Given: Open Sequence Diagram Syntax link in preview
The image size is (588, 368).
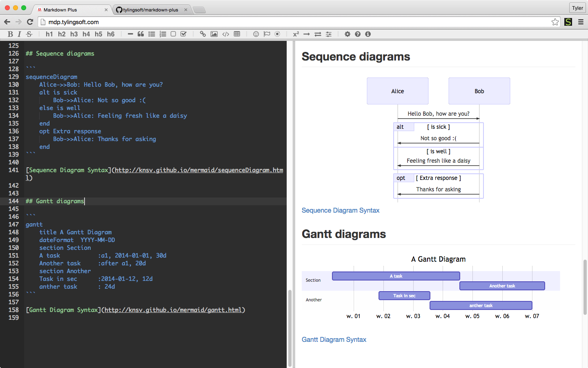Looking at the screenshot, I should pos(341,210).
